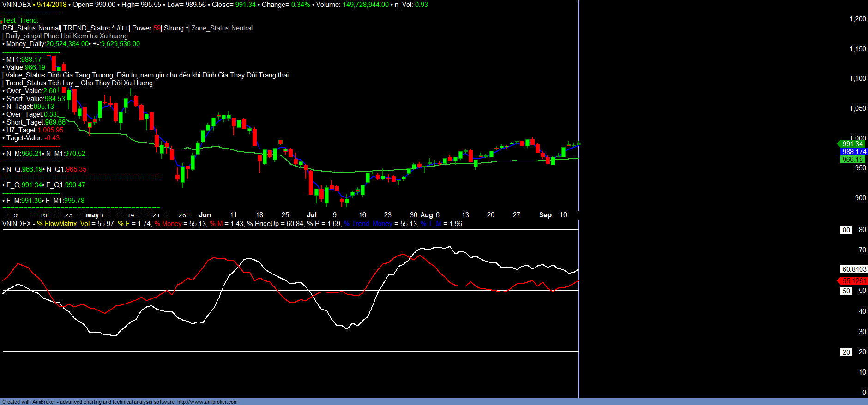Click the red 55.1261 indicator value marker
The image size is (868, 405).
pyautogui.click(x=854, y=281)
